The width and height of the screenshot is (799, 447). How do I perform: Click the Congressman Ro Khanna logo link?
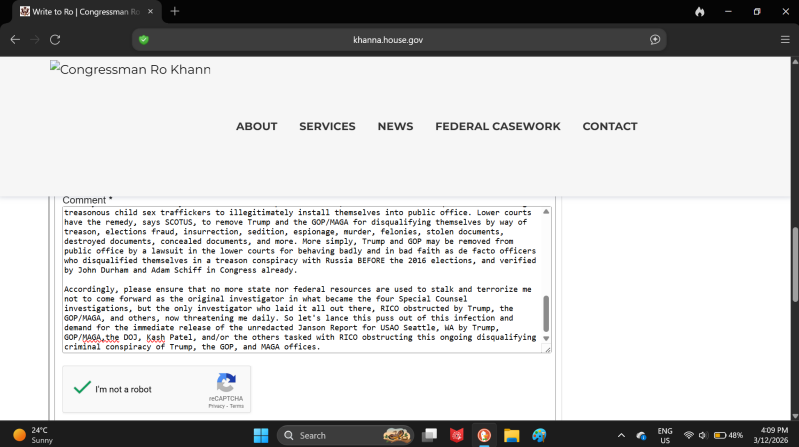click(130, 69)
